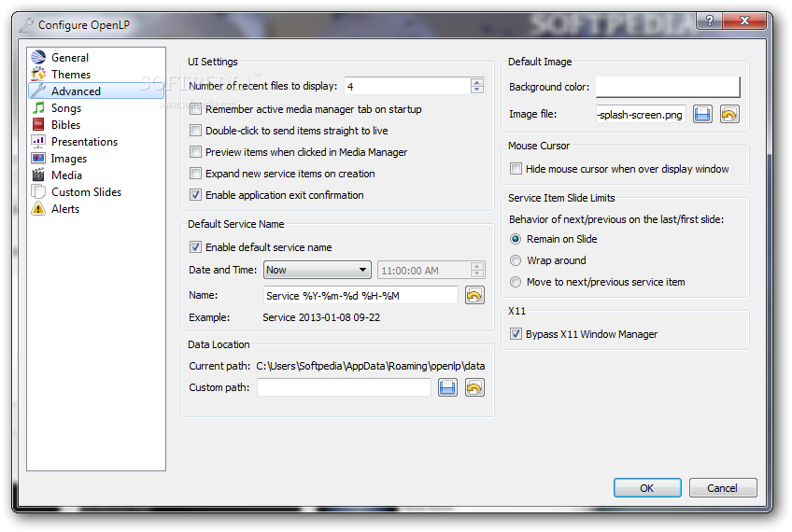The image size is (792, 532).
Task: Click the Themes palette icon
Action: [38, 74]
